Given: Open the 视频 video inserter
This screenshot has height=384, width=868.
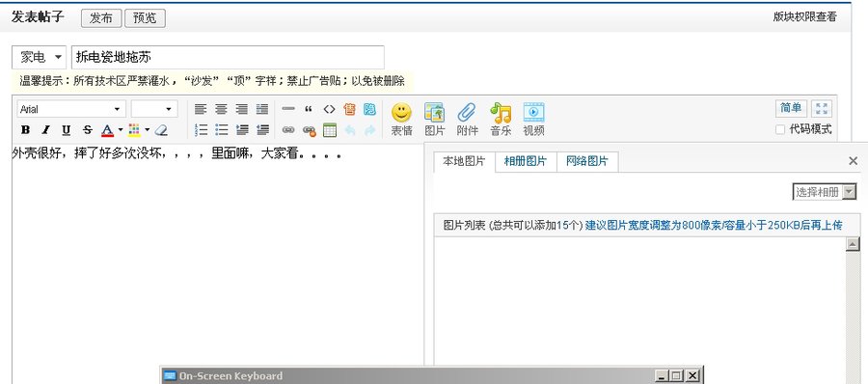Looking at the screenshot, I should point(533,120).
